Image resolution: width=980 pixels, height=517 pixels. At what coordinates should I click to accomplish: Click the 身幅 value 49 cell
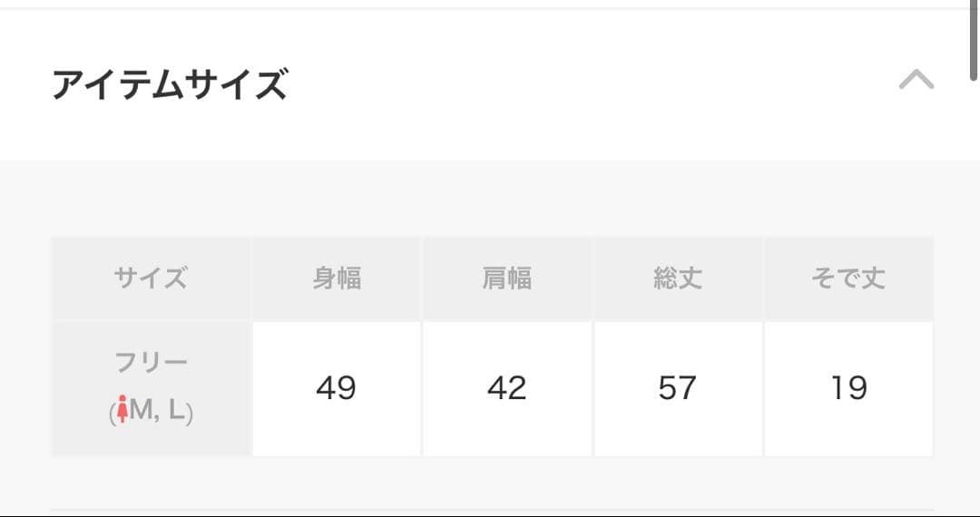tap(337, 389)
